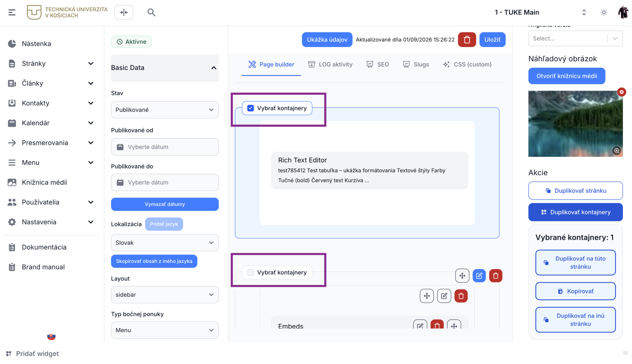Click the landscape preview thumbnail
632x364 pixels.
click(576, 124)
